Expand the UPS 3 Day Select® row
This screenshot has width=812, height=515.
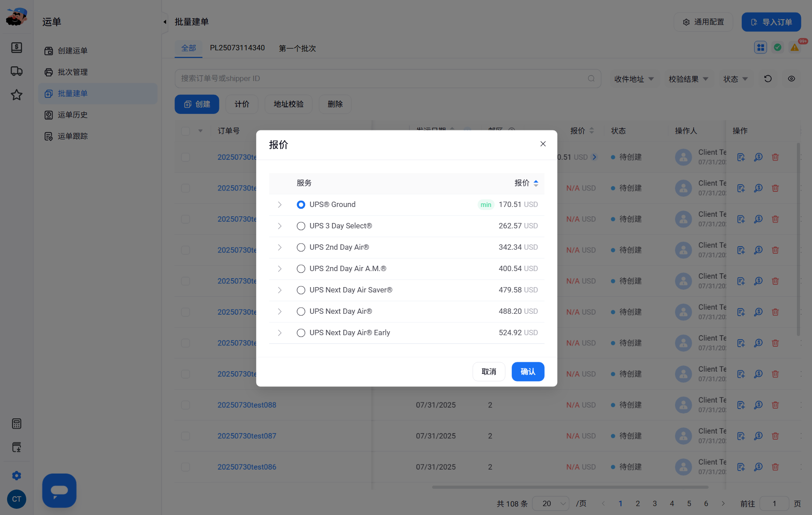(x=279, y=226)
